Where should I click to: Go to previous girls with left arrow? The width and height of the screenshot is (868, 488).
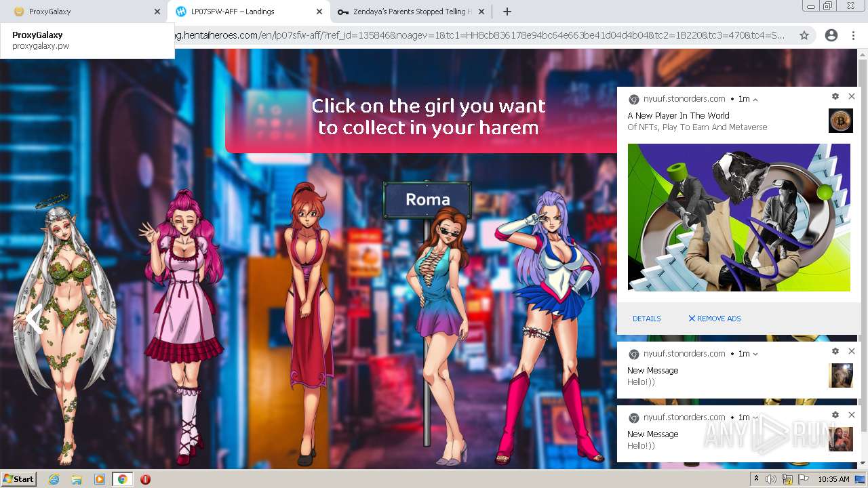34,318
